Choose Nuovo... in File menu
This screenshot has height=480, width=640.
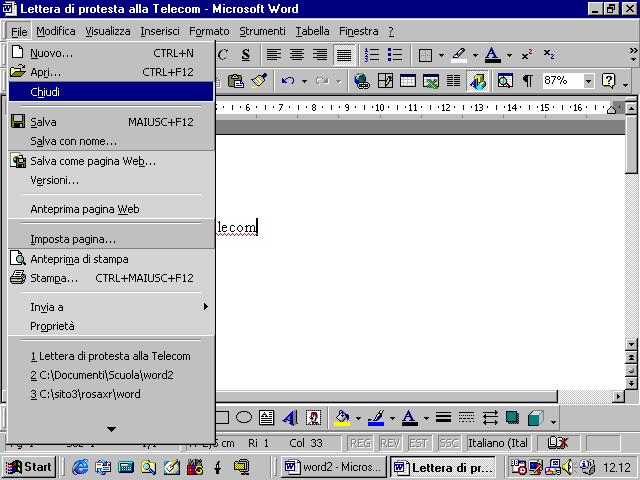pyautogui.click(x=111, y=53)
